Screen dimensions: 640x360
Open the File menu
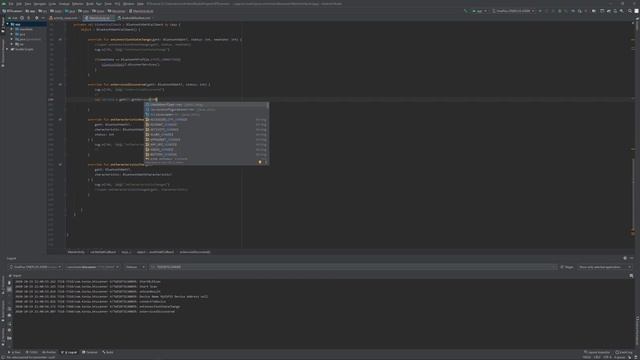(11, 4)
